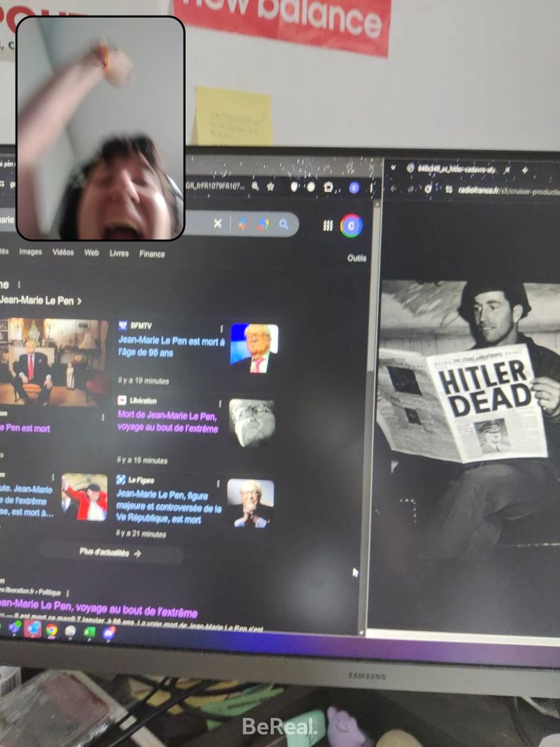Open the Extensions puzzle icon in left browser
Image resolution: width=560 pixels, height=747 pixels.
point(327,186)
